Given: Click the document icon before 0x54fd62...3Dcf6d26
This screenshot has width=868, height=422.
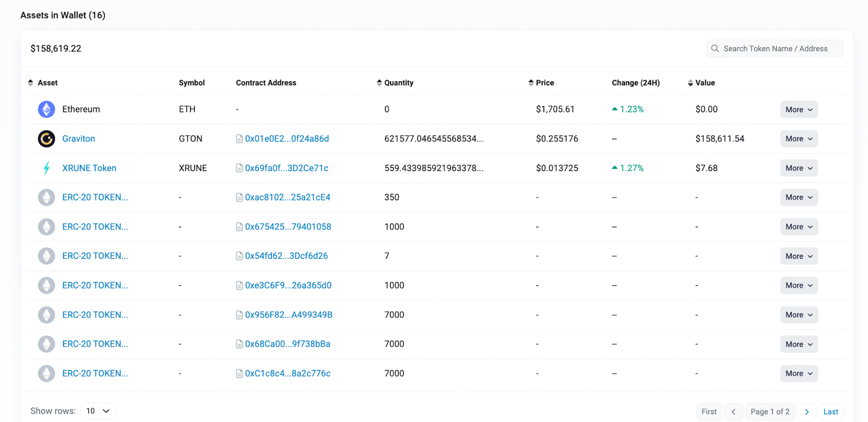Looking at the screenshot, I should (x=239, y=256).
